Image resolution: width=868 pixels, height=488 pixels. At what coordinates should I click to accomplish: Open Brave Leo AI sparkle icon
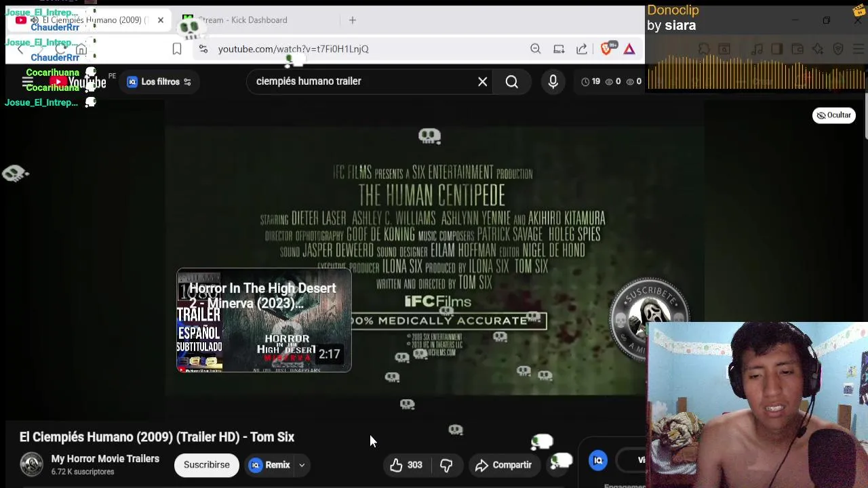pyautogui.click(x=818, y=49)
